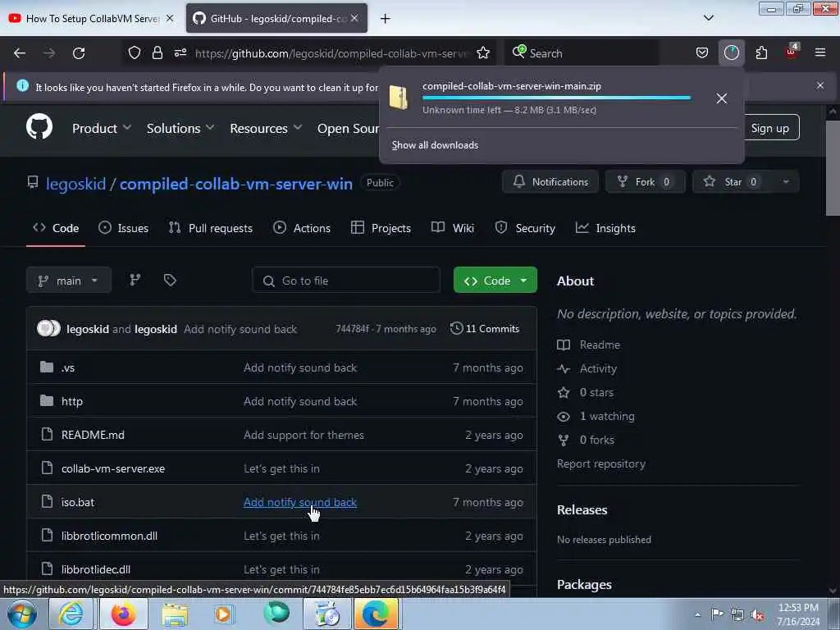The width and height of the screenshot is (840, 630).
Task: Click the uBlock Origin extension icon
Action: (x=792, y=52)
